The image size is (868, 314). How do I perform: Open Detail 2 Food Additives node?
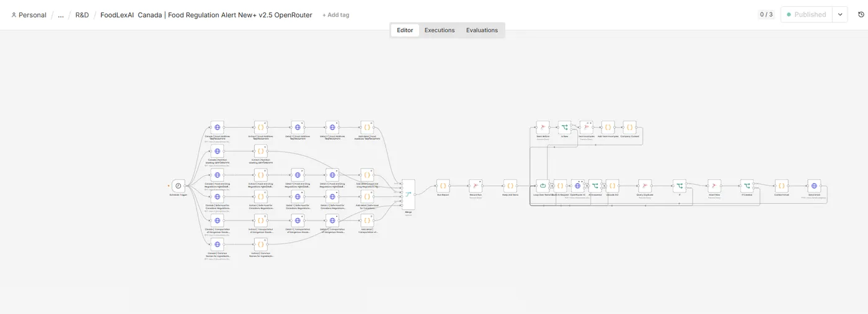pos(332,127)
